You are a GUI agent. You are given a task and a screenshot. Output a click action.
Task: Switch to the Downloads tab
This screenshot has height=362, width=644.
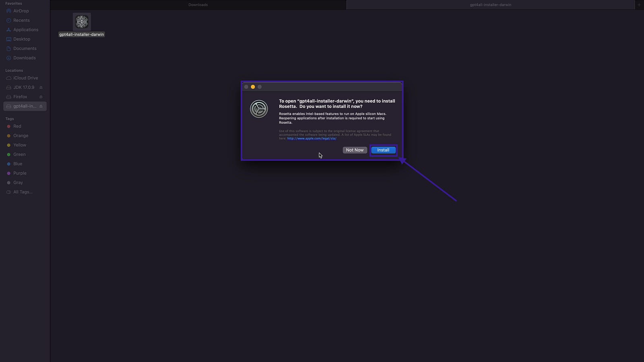click(x=198, y=5)
